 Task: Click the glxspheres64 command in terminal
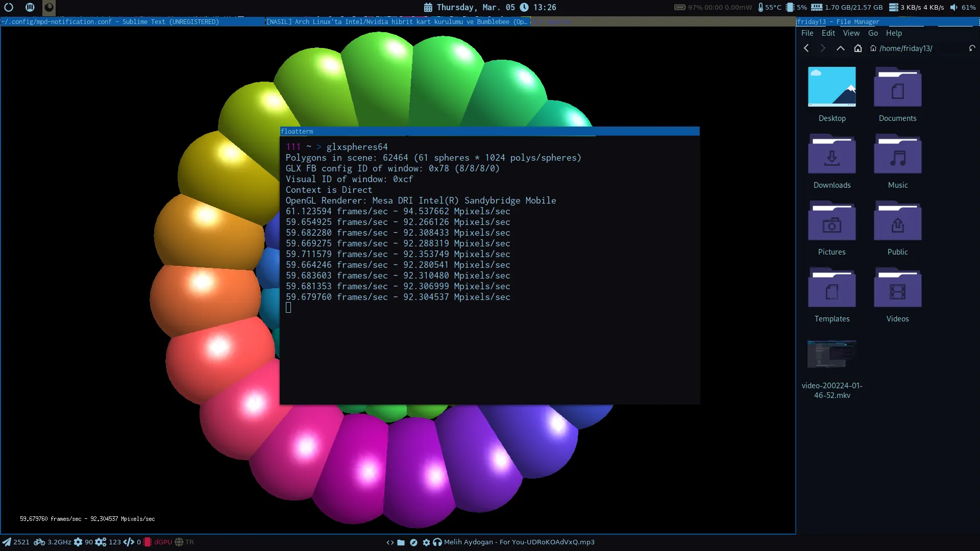(x=357, y=147)
